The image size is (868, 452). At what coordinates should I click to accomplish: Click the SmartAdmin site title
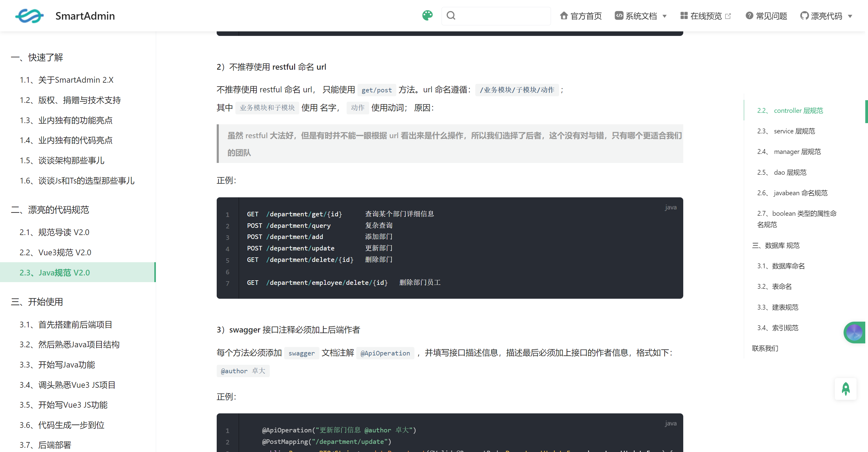(x=85, y=16)
